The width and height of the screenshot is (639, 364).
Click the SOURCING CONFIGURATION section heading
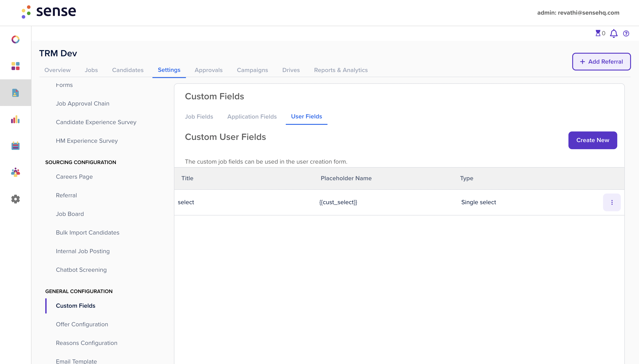tap(81, 162)
